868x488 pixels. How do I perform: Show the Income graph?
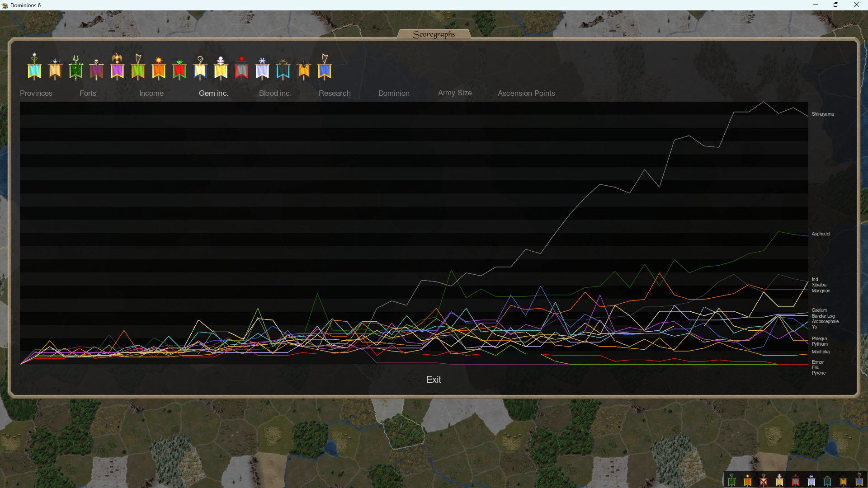[151, 93]
